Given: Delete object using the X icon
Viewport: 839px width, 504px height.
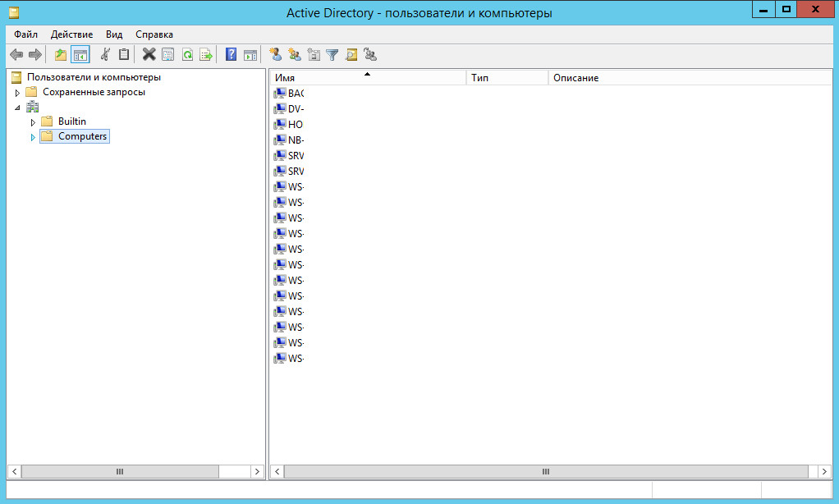Looking at the screenshot, I should tap(149, 54).
